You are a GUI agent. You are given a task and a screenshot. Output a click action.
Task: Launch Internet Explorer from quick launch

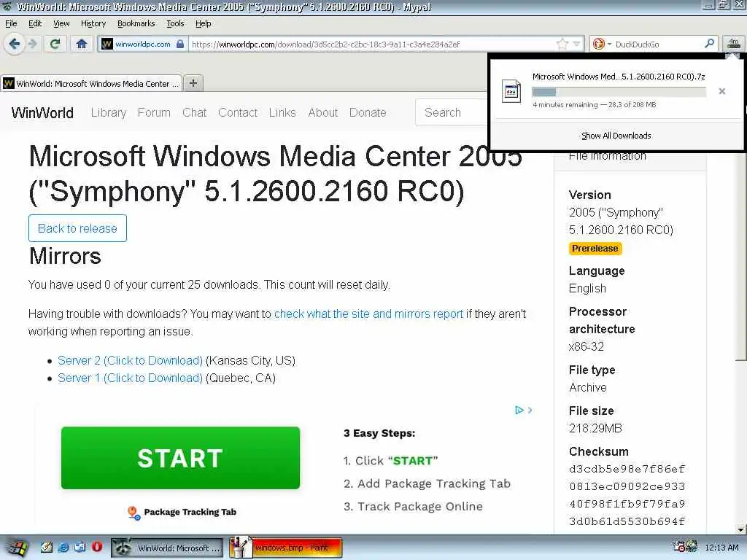tap(63, 548)
